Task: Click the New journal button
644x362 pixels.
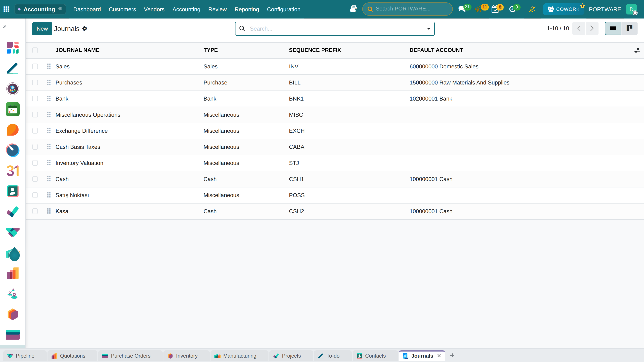Action: [x=42, y=29]
